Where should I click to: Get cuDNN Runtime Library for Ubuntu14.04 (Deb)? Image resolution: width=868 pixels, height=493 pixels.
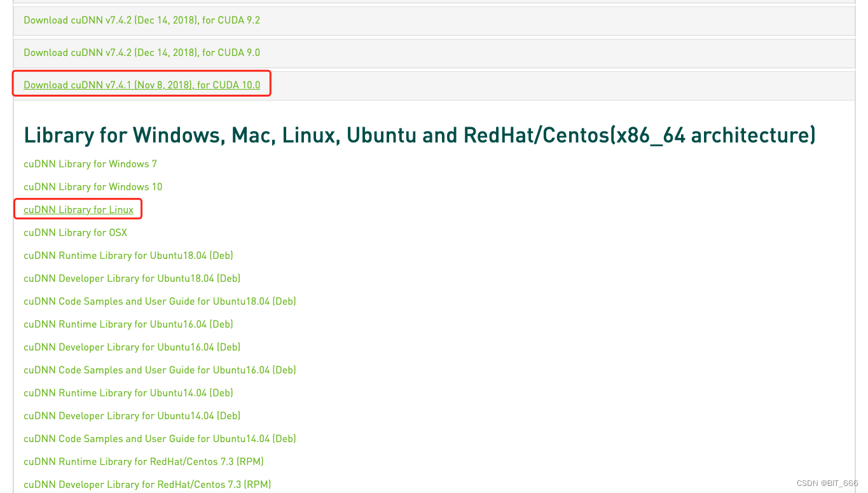point(128,393)
